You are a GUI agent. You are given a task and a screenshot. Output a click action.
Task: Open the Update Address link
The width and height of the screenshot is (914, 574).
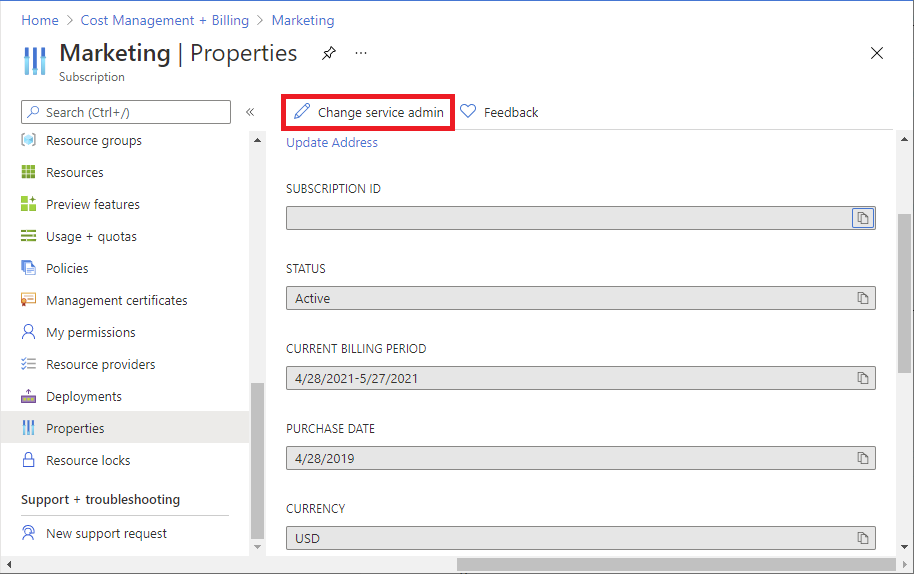point(332,143)
